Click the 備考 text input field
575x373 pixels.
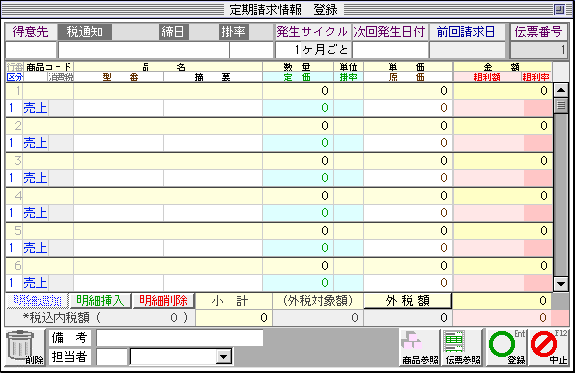pos(180,338)
